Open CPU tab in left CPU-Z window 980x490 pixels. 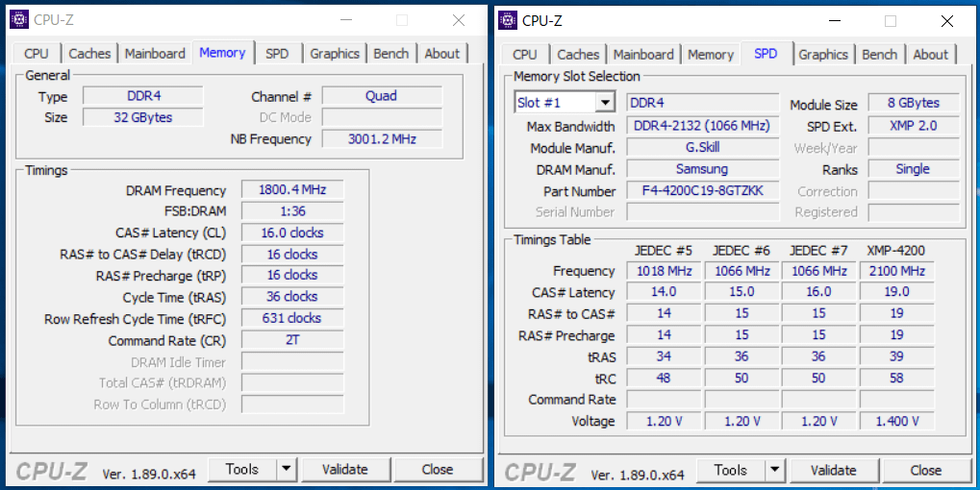tap(37, 54)
